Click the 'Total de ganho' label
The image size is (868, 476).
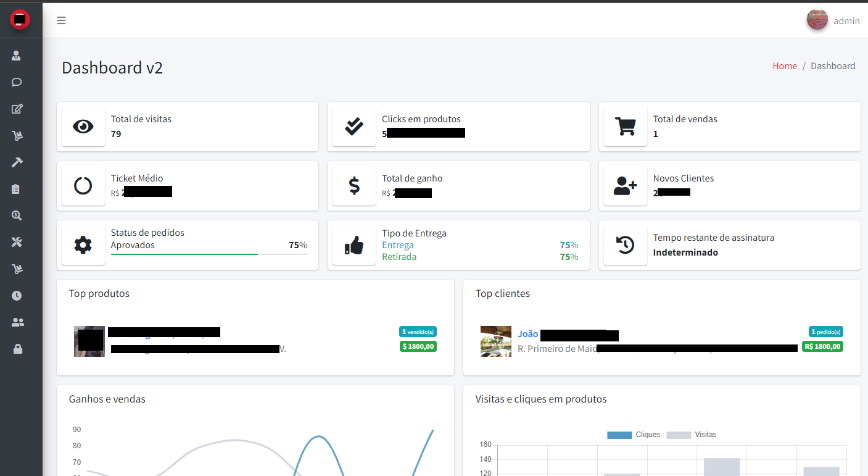tap(412, 178)
